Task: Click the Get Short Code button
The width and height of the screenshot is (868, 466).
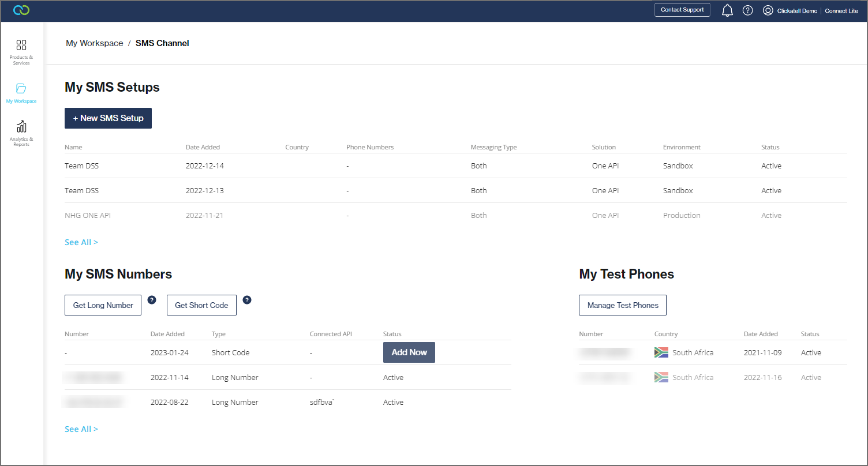Action: click(201, 305)
